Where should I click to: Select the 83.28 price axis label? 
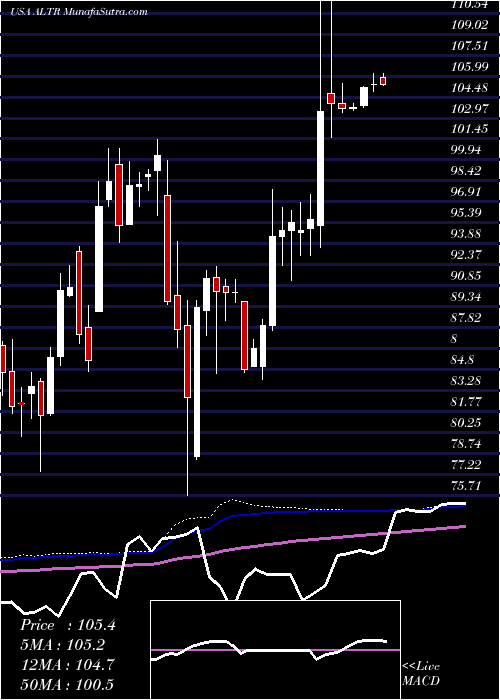point(466,380)
